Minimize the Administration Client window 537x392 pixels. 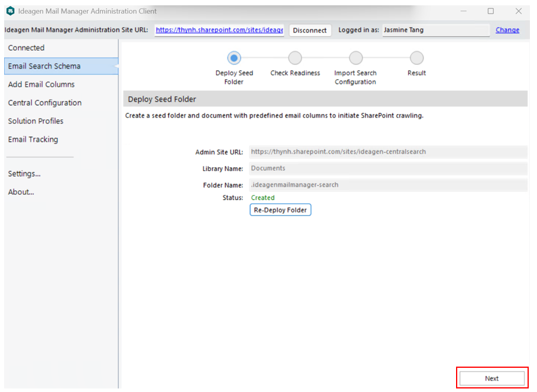(463, 11)
